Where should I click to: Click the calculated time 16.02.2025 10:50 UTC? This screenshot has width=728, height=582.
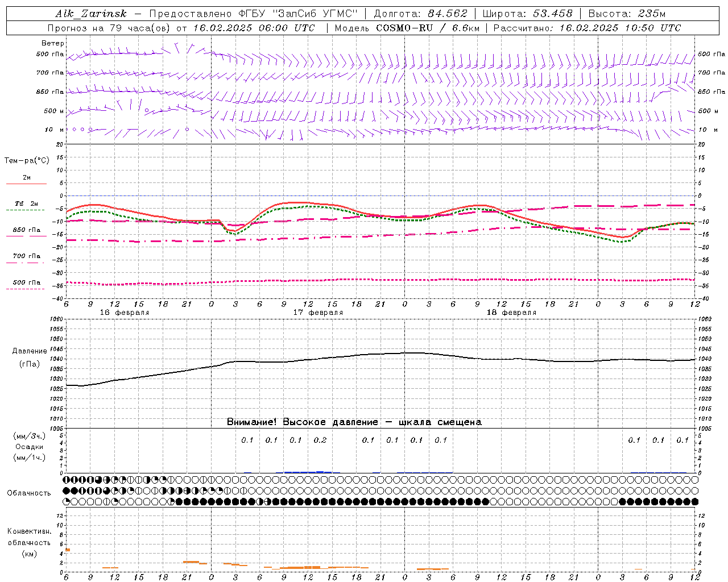pyautogui.click(x=620, y=28)
